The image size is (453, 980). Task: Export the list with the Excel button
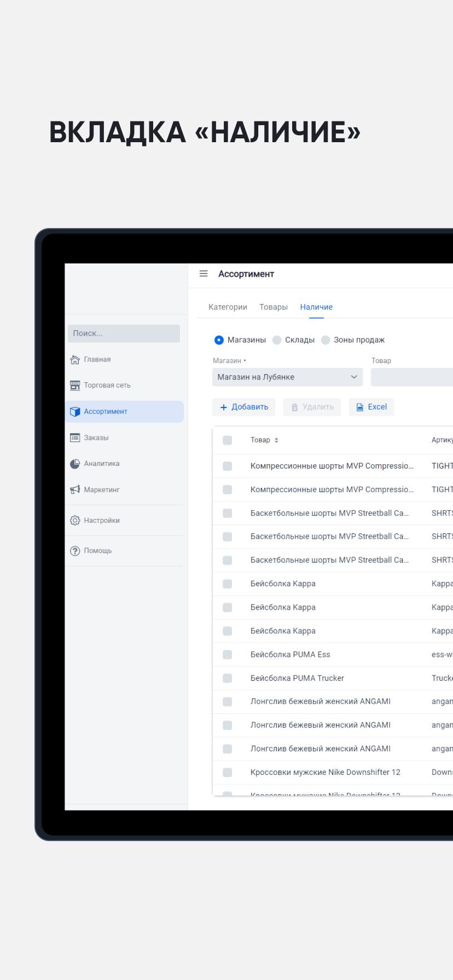click(x=371, y=407)
